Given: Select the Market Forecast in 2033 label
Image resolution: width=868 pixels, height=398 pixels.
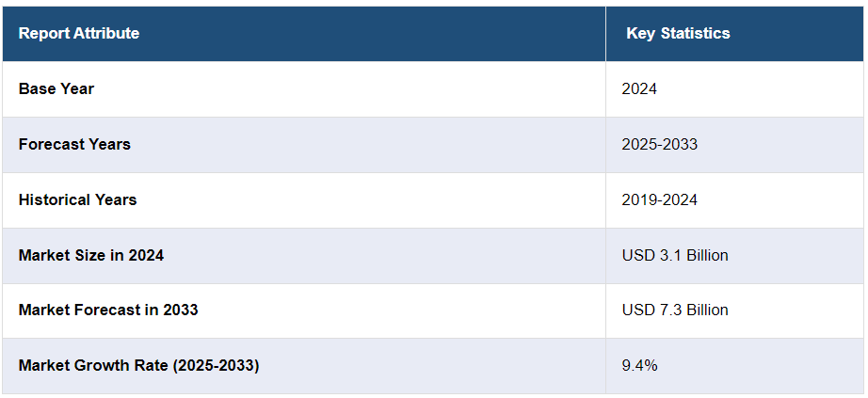Looking at the screenshot, I should tap(108, 310).
